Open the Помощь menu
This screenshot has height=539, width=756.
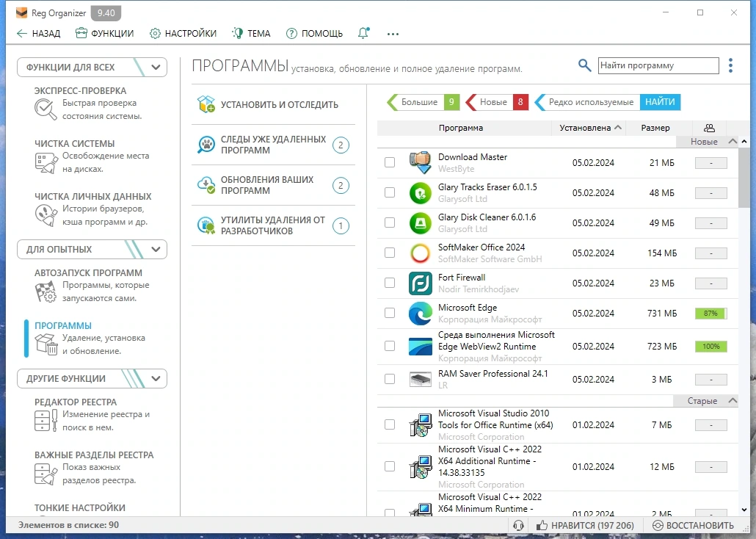314,33
